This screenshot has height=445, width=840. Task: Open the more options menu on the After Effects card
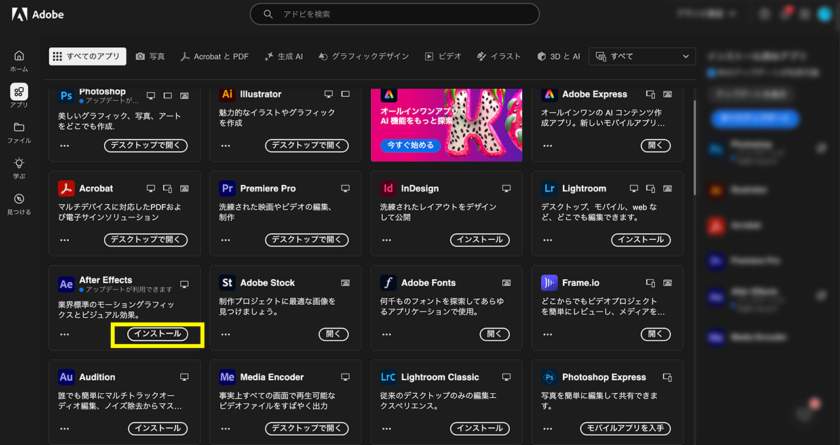[65, 335]
